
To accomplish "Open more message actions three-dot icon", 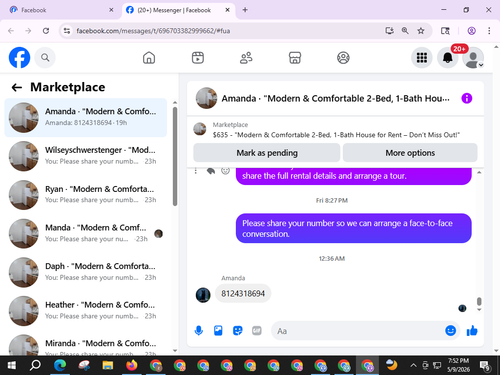I will coord(196,171).
